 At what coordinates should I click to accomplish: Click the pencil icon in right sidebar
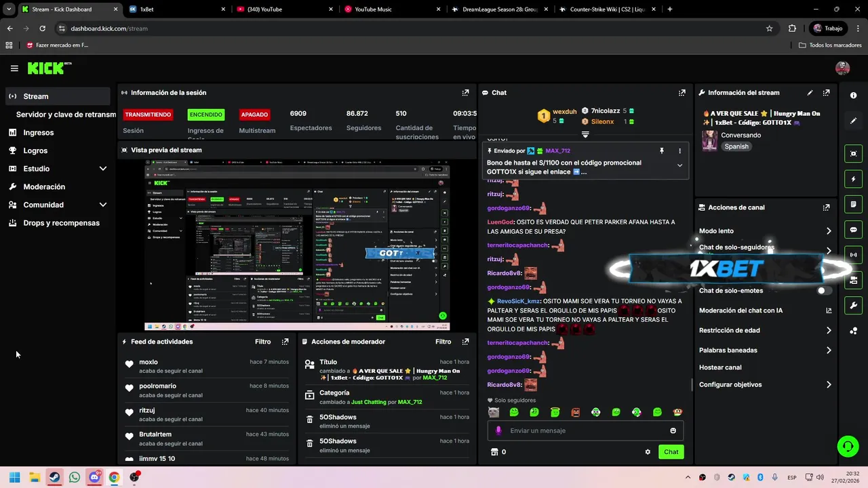(x=854, y=121)
